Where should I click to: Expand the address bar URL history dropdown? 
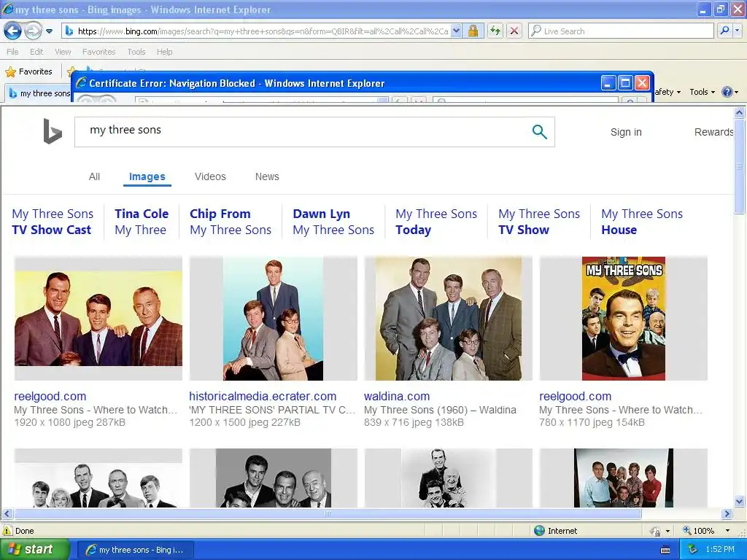(456, 31)
